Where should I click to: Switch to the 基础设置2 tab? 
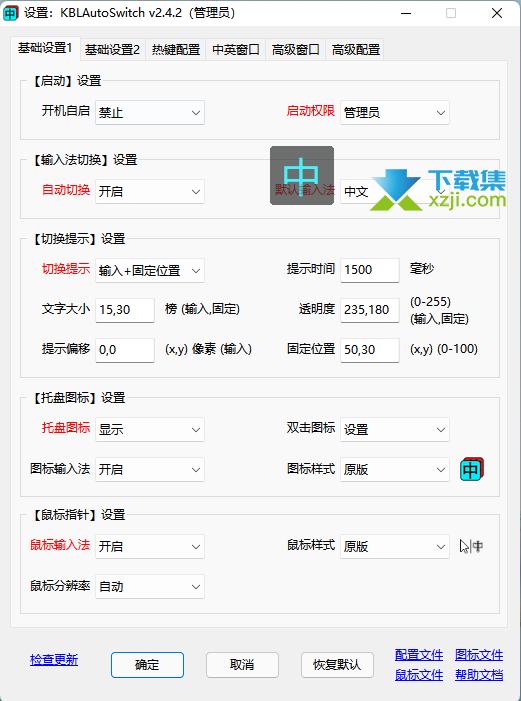[x=113, y=49]
